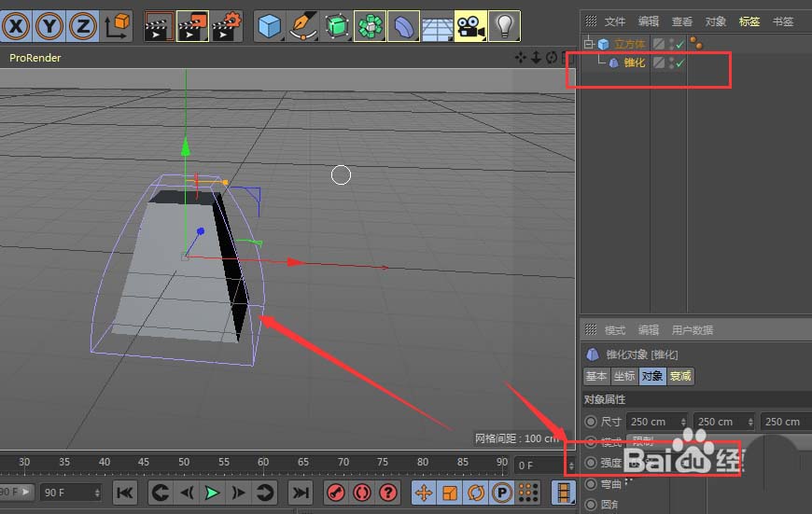Screen dimensions: 812x514
Task: Render the active view
Action: tap(159, 26)
